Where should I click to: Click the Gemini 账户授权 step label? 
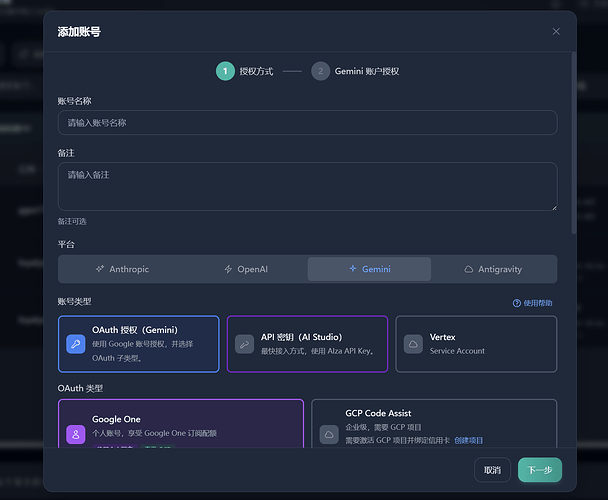(x=367, y=71)
